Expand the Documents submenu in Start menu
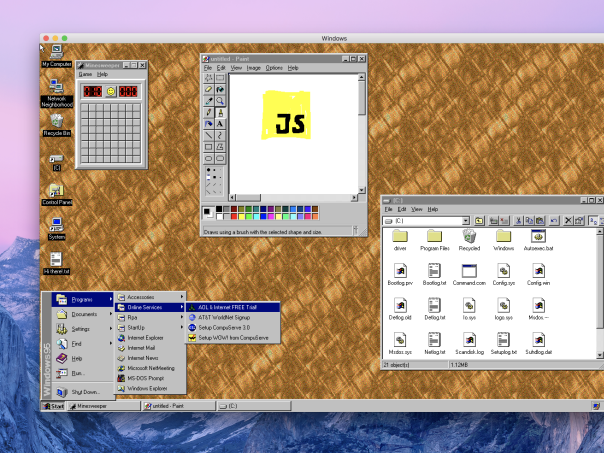This screenshot has height=453, width=604. [85, 314]
